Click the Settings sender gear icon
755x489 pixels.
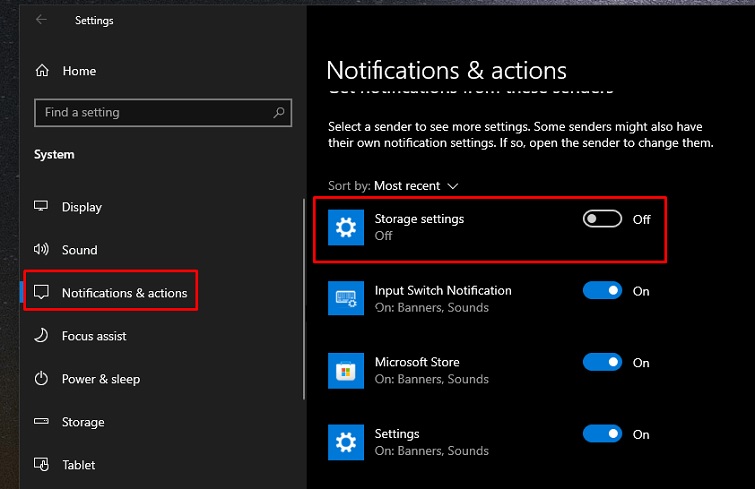346,442
